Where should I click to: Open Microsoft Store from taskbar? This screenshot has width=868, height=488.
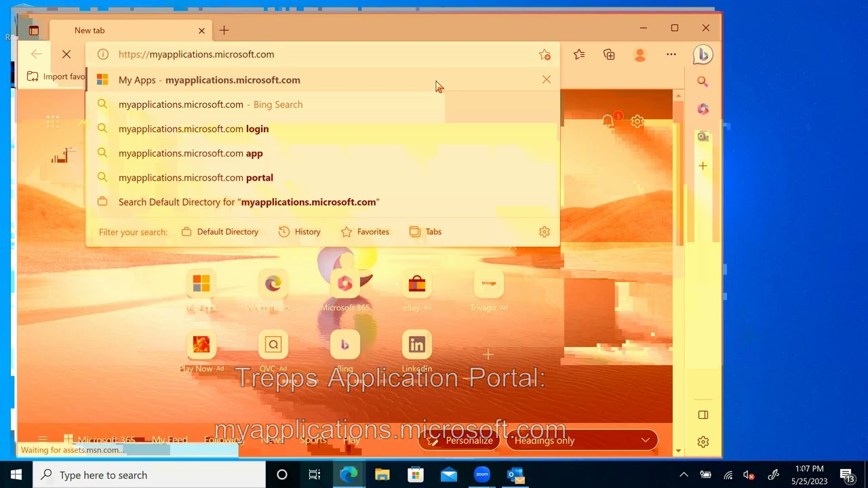pos(416,474)
